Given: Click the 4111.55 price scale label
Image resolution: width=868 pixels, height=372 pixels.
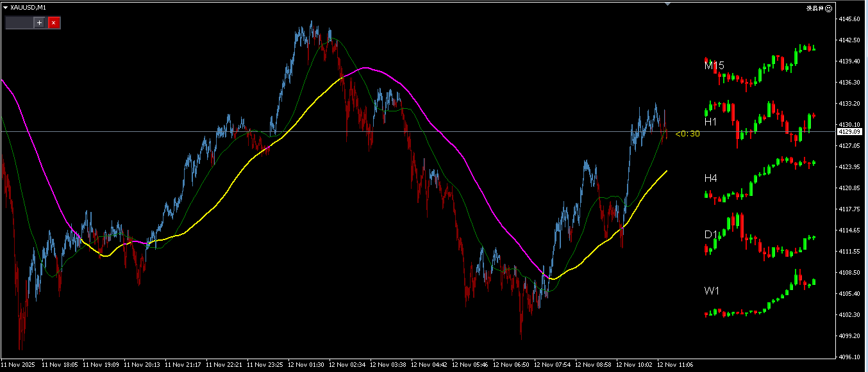Looking at the screenshot, I should pos(849,251).
